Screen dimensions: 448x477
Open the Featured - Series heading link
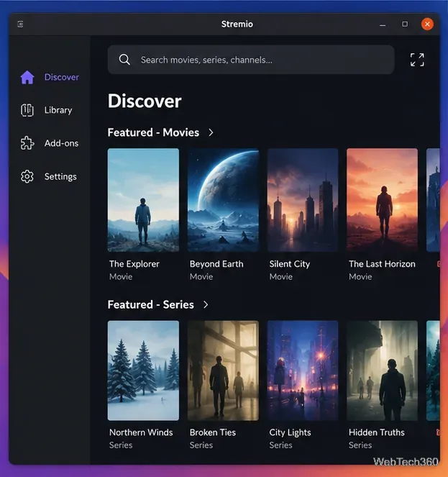150,304
